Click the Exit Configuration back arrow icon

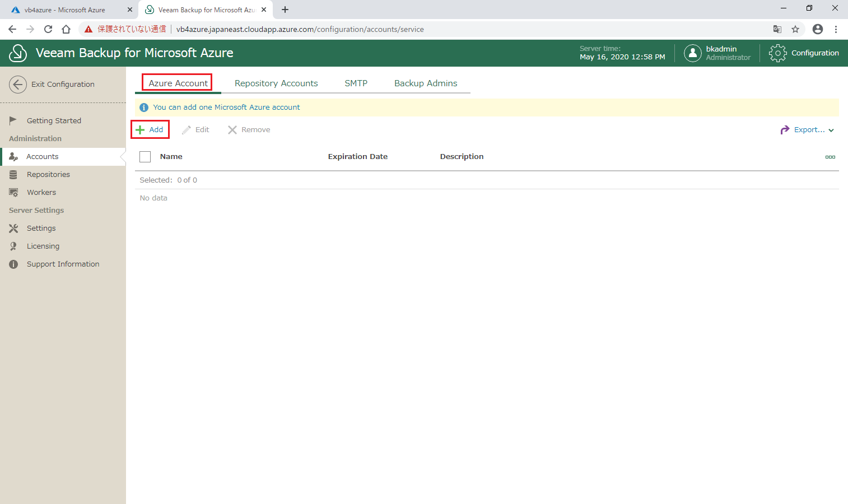pos(18,85)
